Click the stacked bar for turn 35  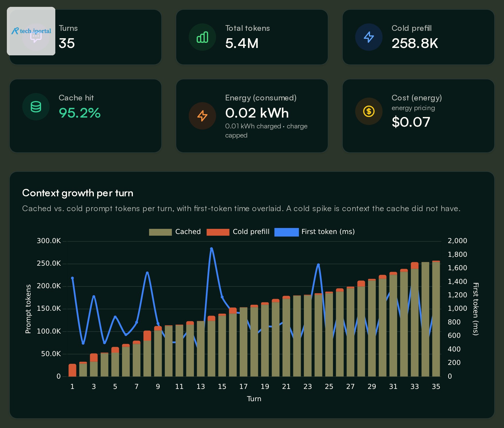pos(436,319)
